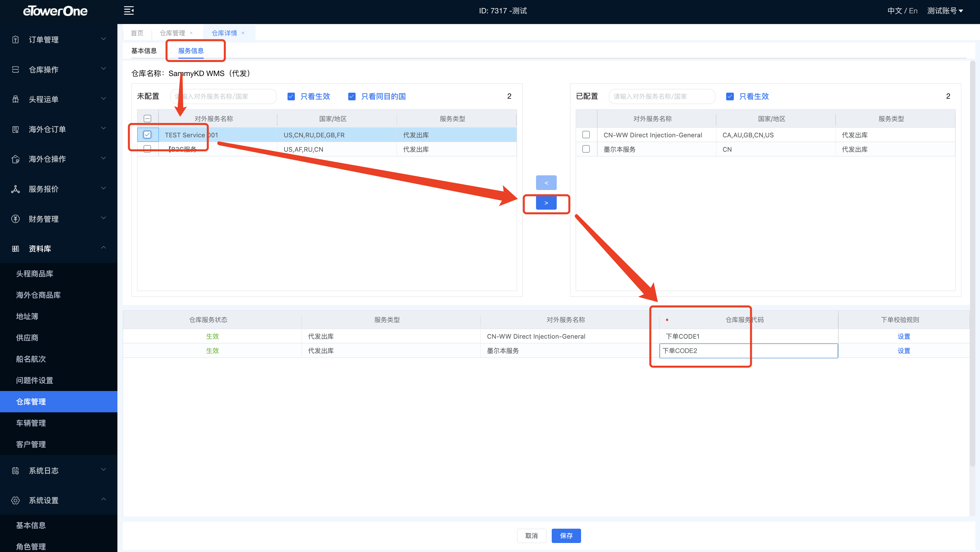The width and height of the screenshot is (980, 552).
Task: Expand the 系统日志 menu chevron
Action: [103, 470]
